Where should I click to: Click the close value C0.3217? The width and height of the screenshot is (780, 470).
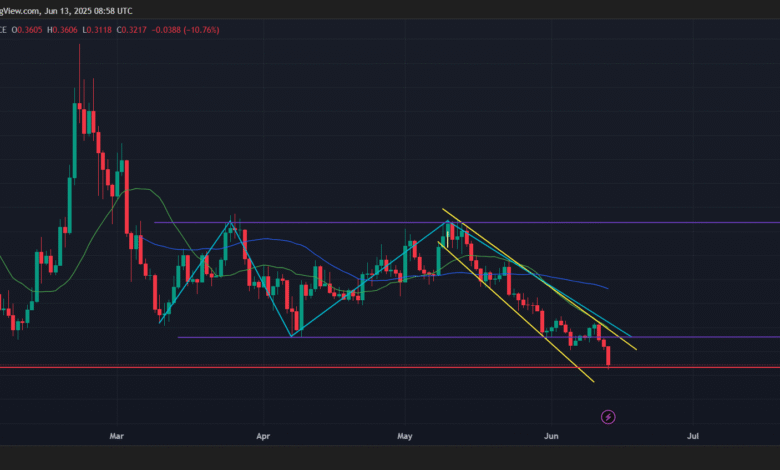coord(131,30)
